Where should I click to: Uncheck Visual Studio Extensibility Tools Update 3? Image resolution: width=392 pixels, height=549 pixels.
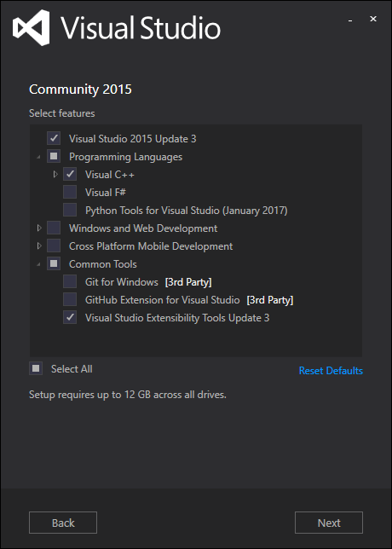coord(70,317)
